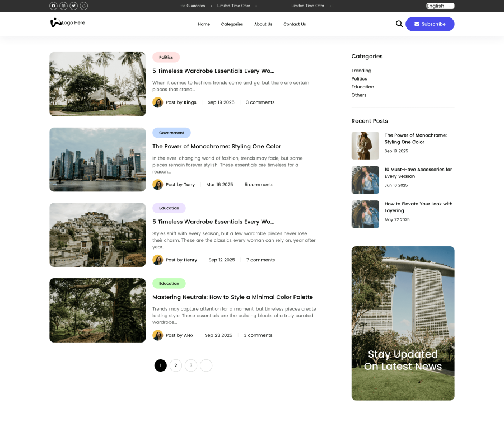Open the Categories nav menu
504x422 pixels.
232,24
